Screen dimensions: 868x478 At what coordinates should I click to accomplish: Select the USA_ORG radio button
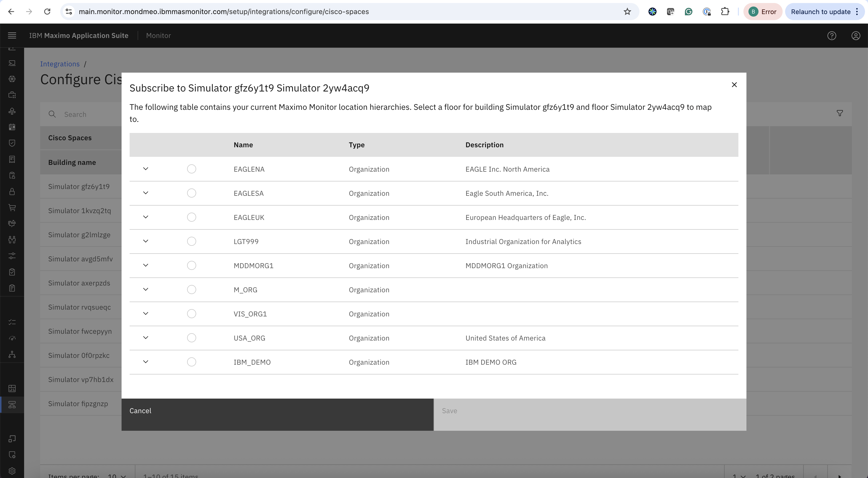point(191,338)
